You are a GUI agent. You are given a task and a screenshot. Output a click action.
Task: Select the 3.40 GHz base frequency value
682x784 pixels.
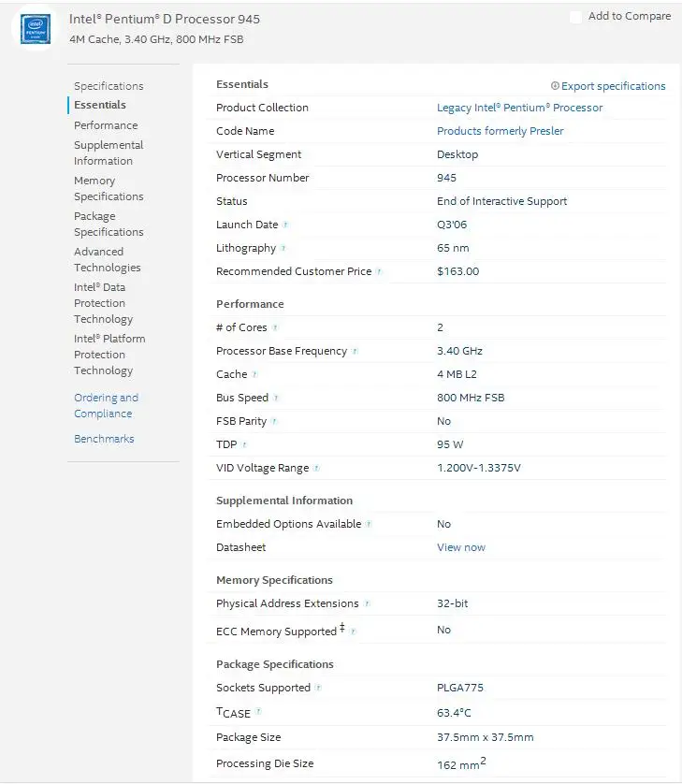(459, 351)
